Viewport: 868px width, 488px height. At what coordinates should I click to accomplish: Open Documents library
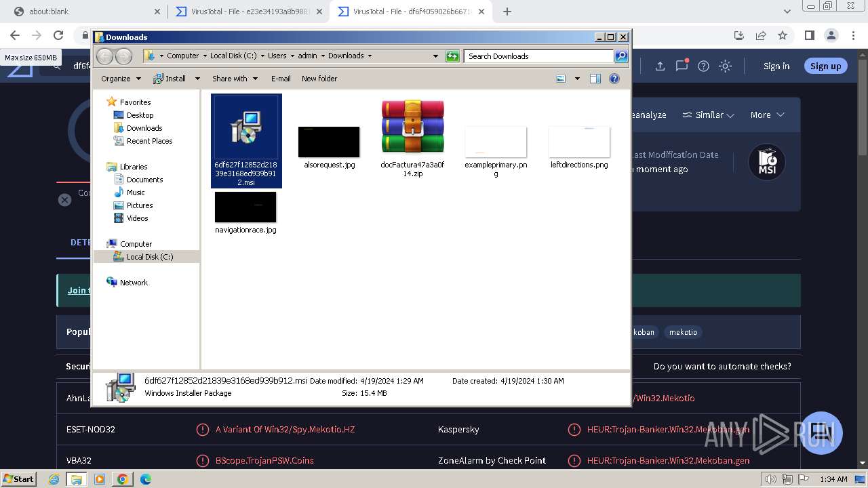(144, 180)
